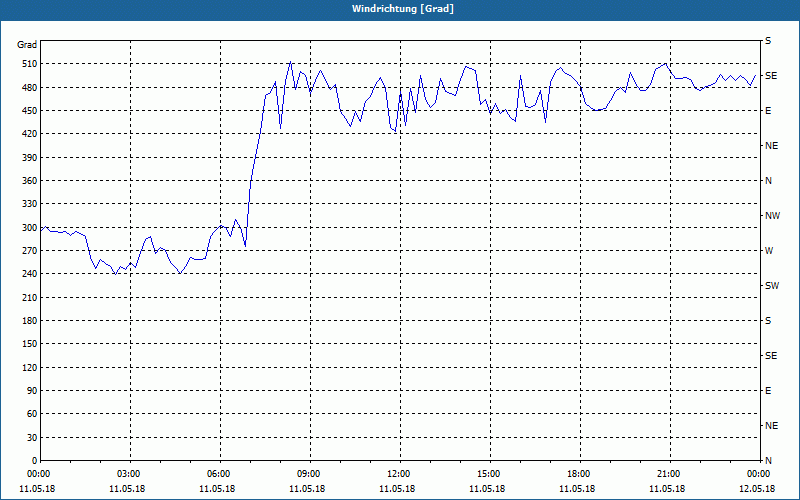Select the 360 value on the degree axis

(30, 181)
